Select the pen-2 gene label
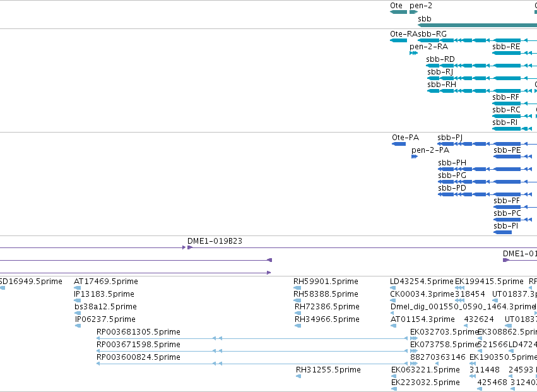 coord(420,6)
